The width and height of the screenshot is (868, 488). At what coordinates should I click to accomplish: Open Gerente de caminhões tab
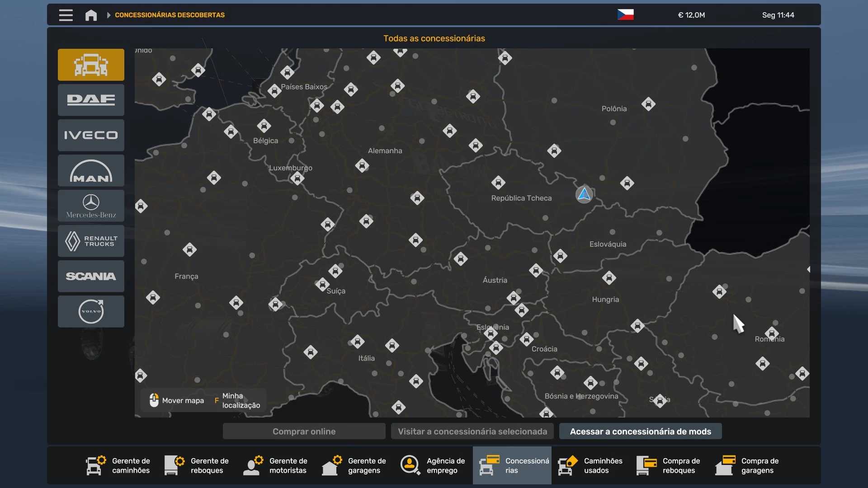click(118, 465)
